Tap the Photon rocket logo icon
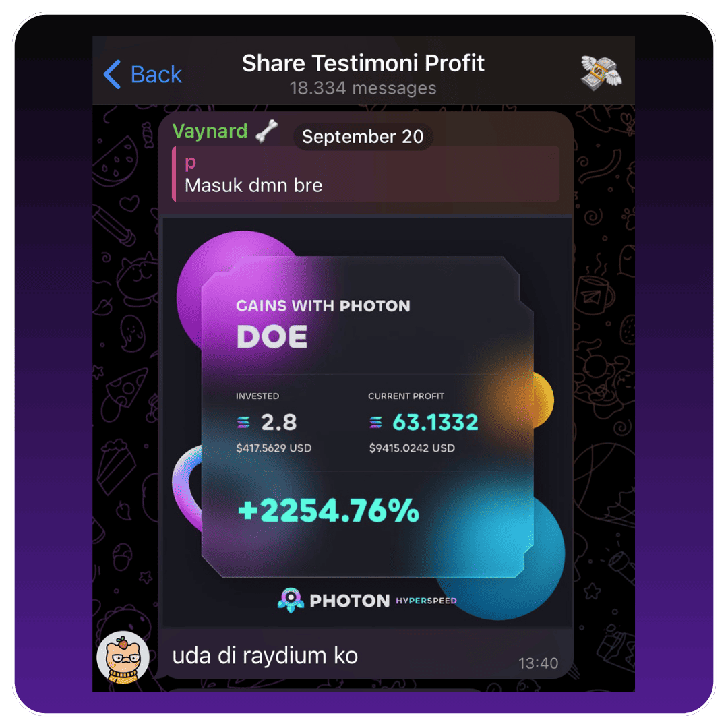728x728 pixels. point(291,601)
